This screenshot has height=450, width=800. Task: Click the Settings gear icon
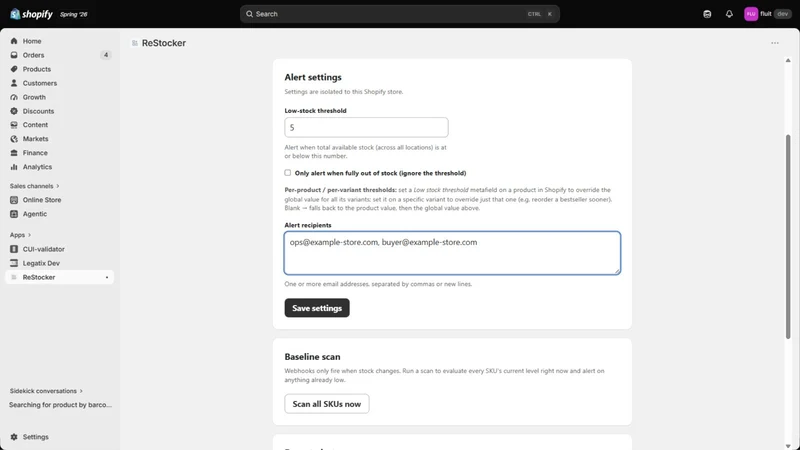(14, 437)
